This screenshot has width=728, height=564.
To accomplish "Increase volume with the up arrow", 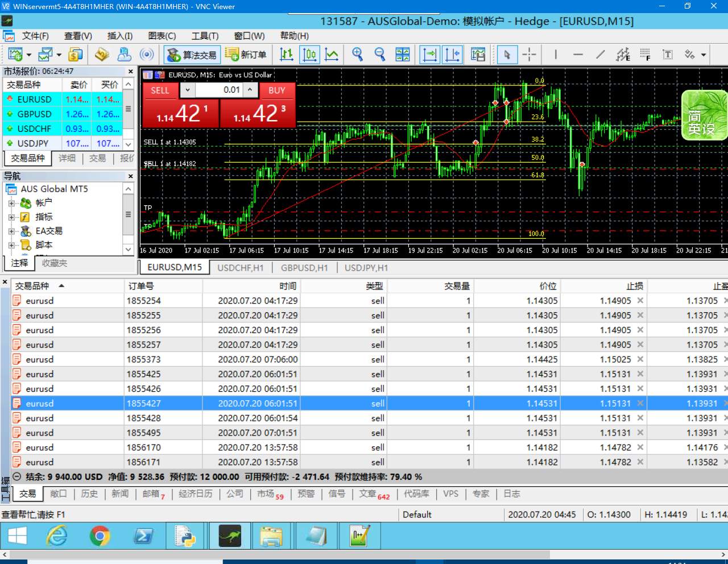I will (x=250, y=90).
